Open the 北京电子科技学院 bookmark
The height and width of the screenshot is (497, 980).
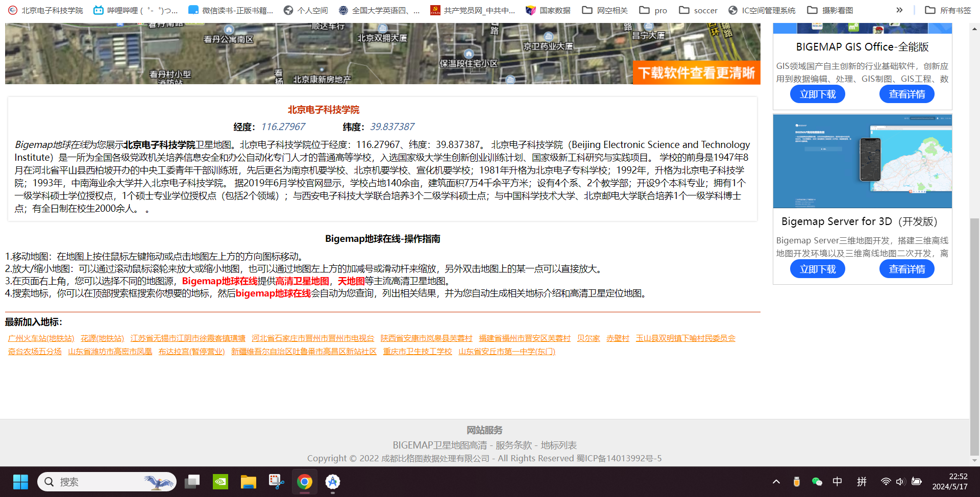click(45, 10)
